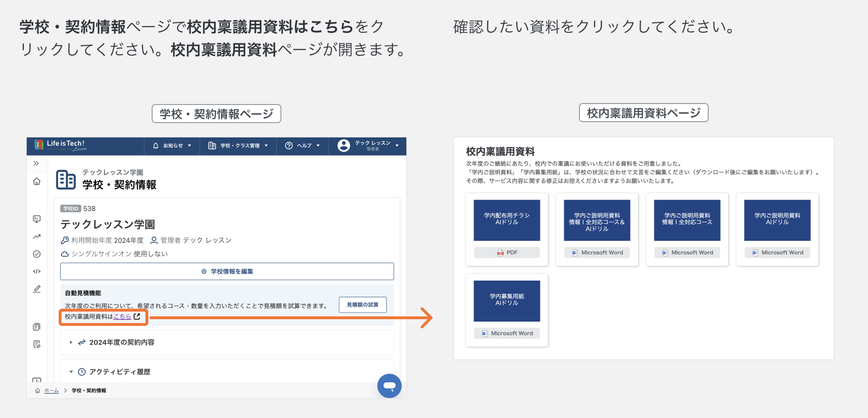868x418 pixels.
Task: Open the ヘルプ dropdown arrow
Action: point(318,146)
